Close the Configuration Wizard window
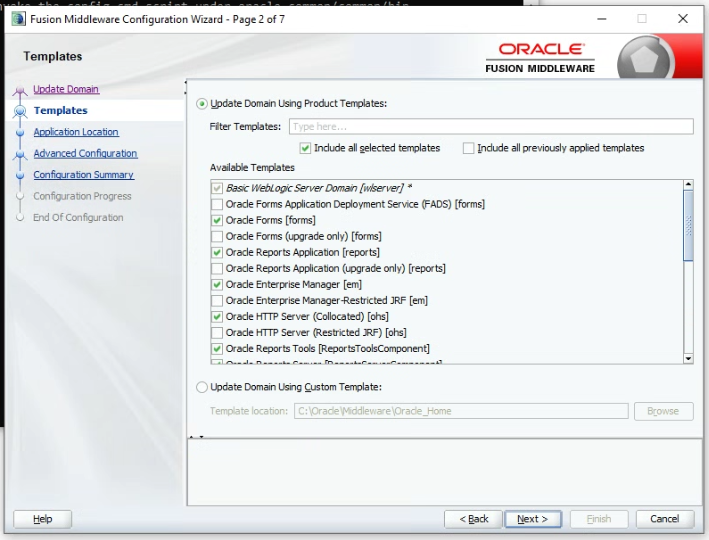This screenshot has width=709, height=540. click(x=683, y=19)
